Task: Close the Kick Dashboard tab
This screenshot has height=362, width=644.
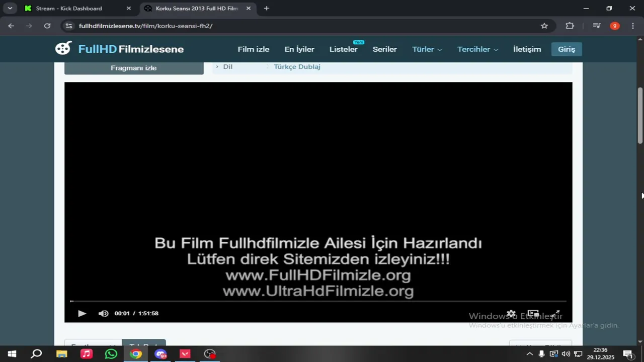Action: point(128,9)
